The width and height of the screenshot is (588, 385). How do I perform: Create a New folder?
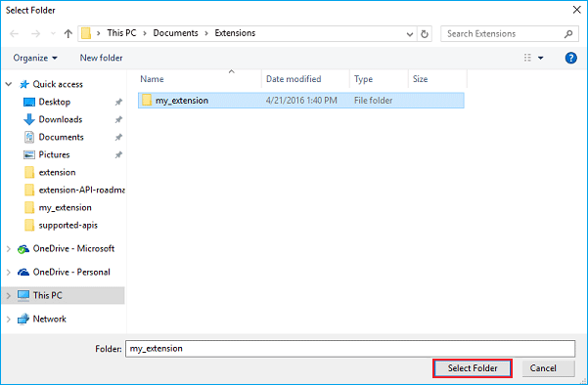[101, 58]
